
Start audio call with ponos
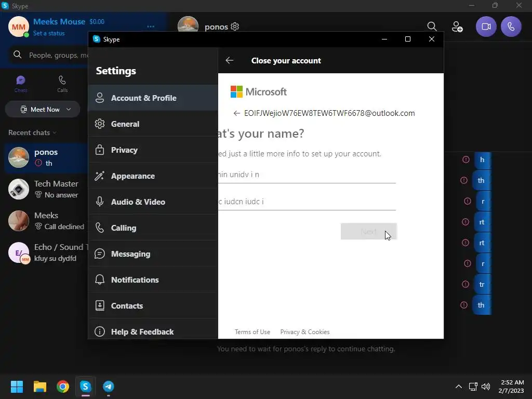coord(511,26)
